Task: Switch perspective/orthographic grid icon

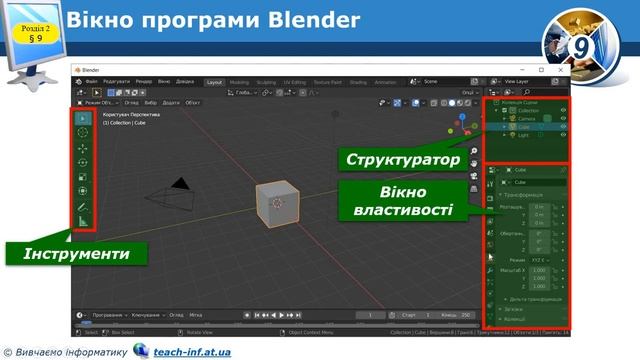Action: click(474, 189)
